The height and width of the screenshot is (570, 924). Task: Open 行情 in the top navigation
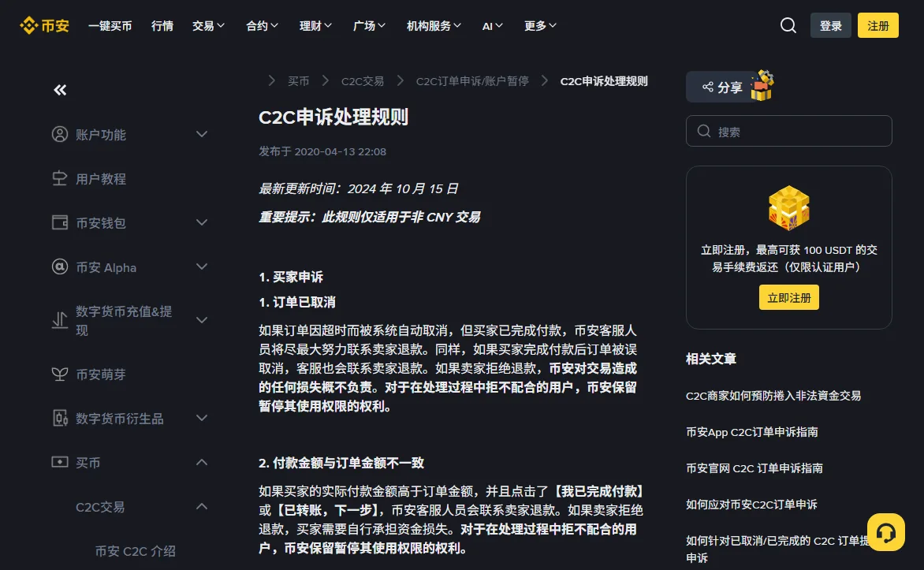point(162,26)
